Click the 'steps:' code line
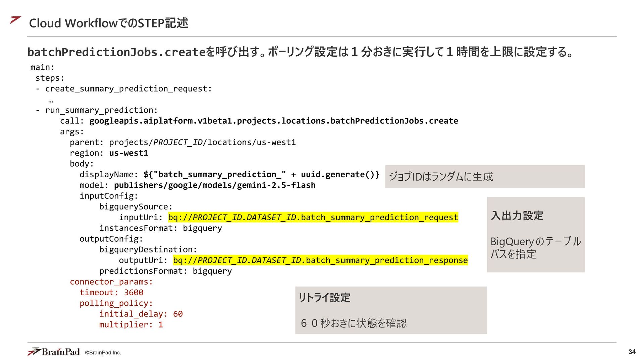Screen dimensions: 644x362 point(50,78)
